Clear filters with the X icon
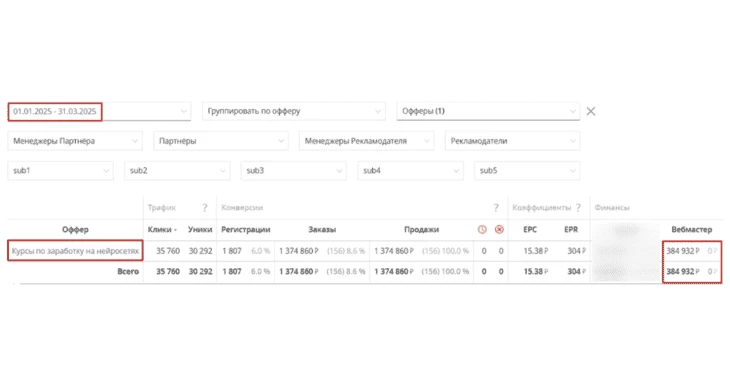The height and width of the screenshot is (382, 730). tap(591, 112)
